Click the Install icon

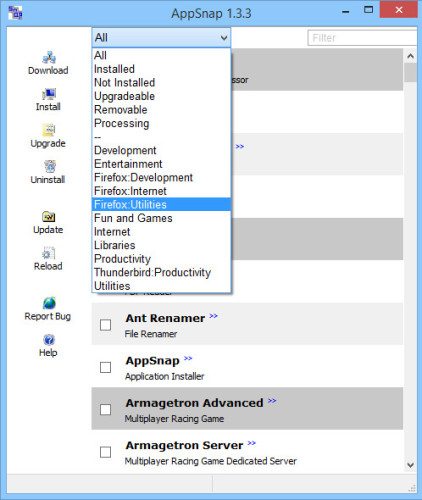click(49, 94)
